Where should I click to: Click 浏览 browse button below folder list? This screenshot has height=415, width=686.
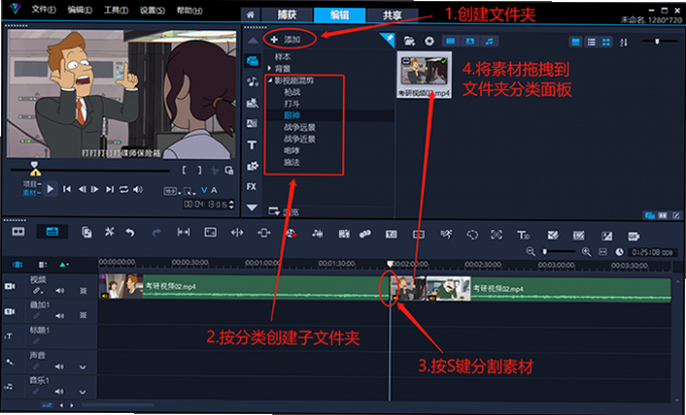(x=284, y=212)
